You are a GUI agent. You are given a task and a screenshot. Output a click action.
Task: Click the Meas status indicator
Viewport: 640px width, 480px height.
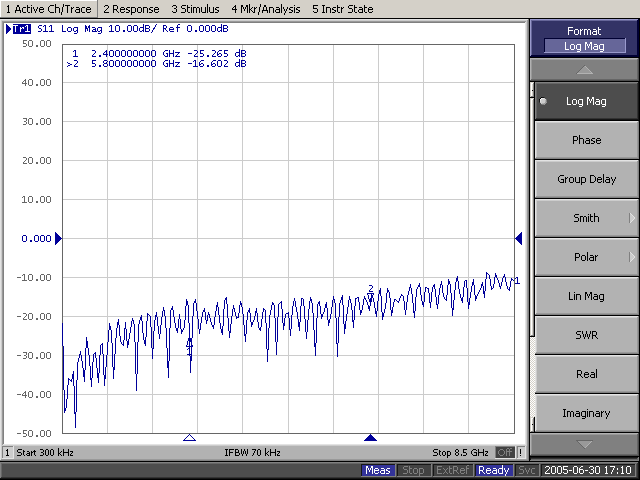[378, 470]
